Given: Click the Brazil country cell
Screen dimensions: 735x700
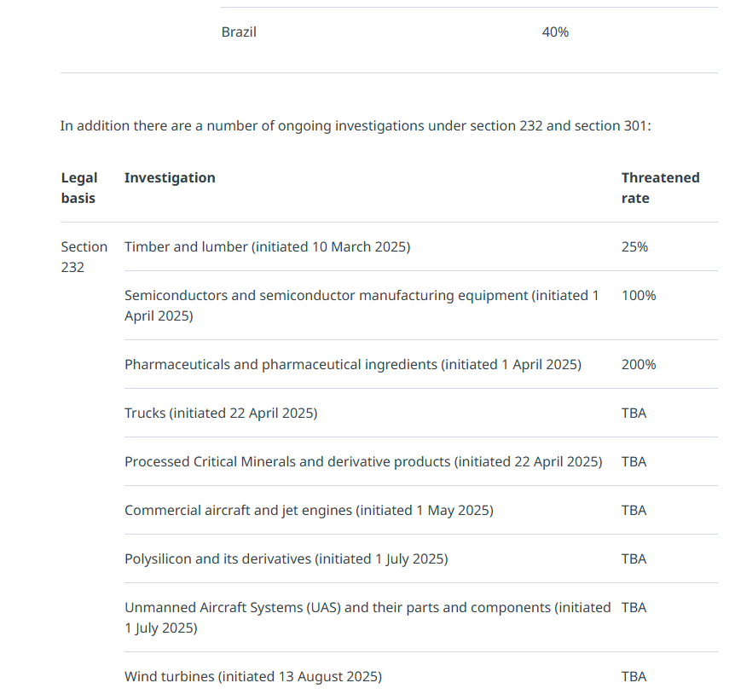Looking at the screenshot, I should coord(239,32).
